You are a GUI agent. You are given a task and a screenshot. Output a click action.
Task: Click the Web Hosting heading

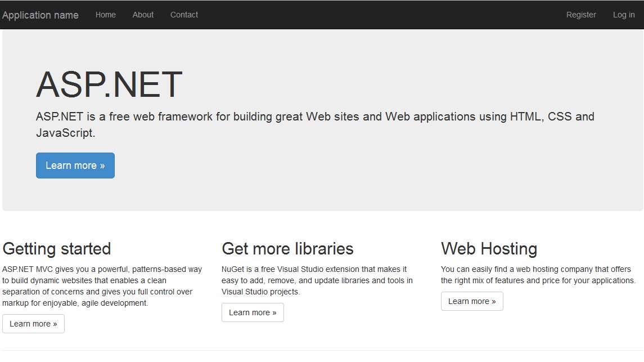[x=489, y=249]
